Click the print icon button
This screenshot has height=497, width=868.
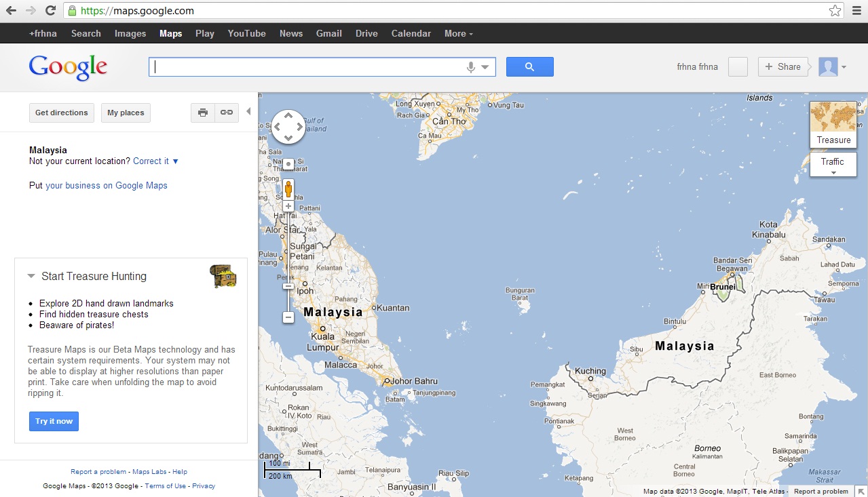tap(203, 113)
